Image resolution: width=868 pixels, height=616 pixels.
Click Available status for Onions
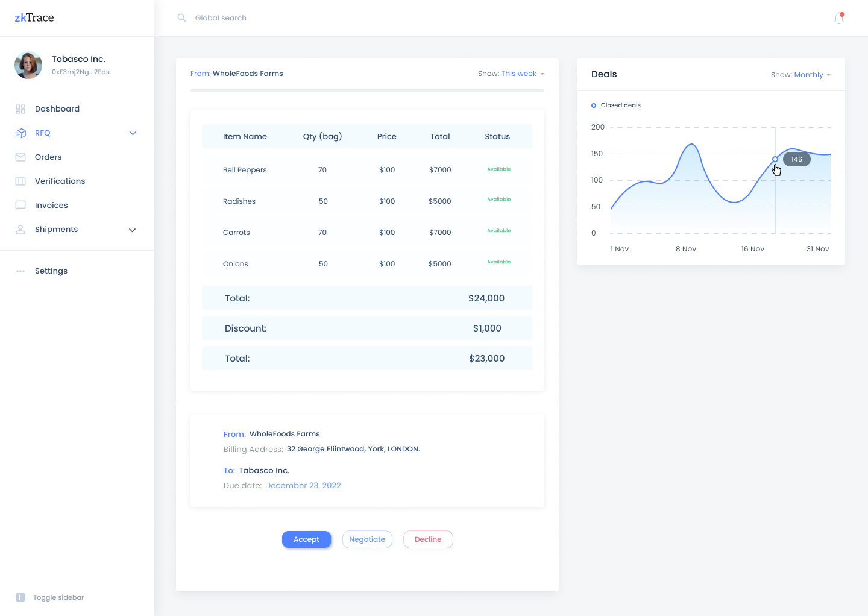[499, 262]
